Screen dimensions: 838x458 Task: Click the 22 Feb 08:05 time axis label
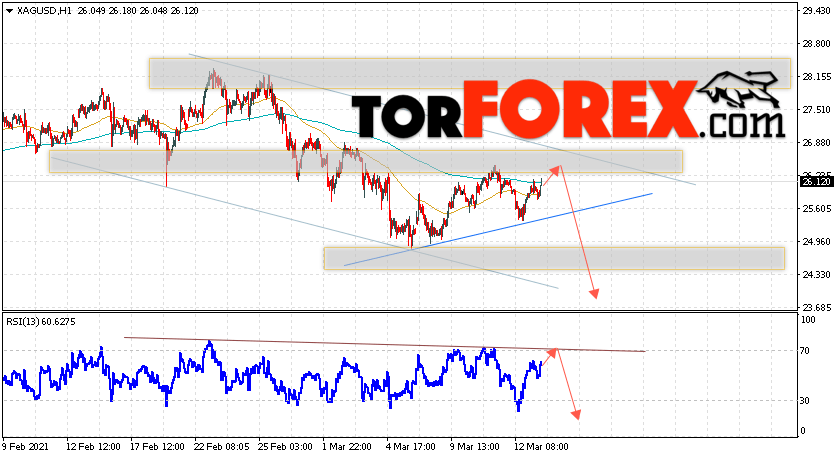[x=221, y=446]
